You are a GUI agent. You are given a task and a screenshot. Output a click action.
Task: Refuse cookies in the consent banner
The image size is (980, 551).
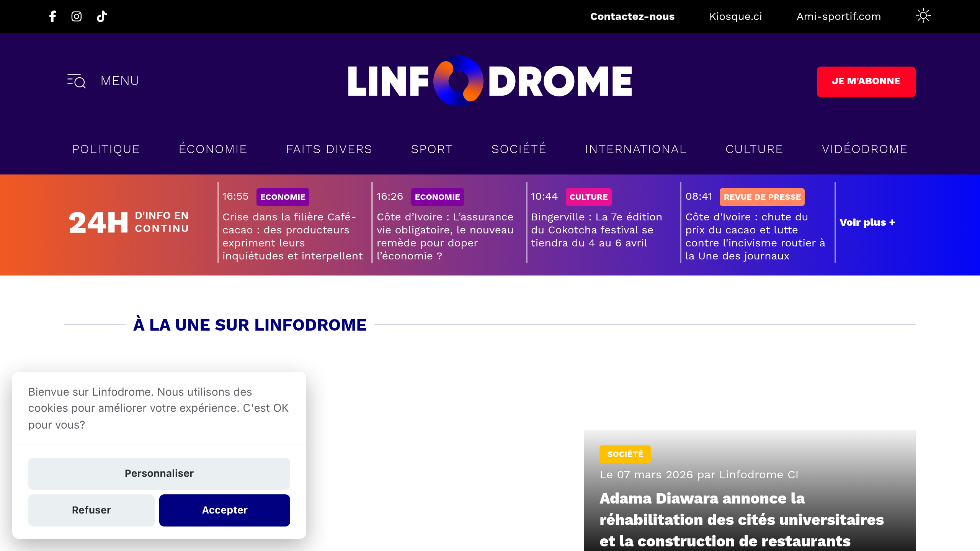(91, 510)
